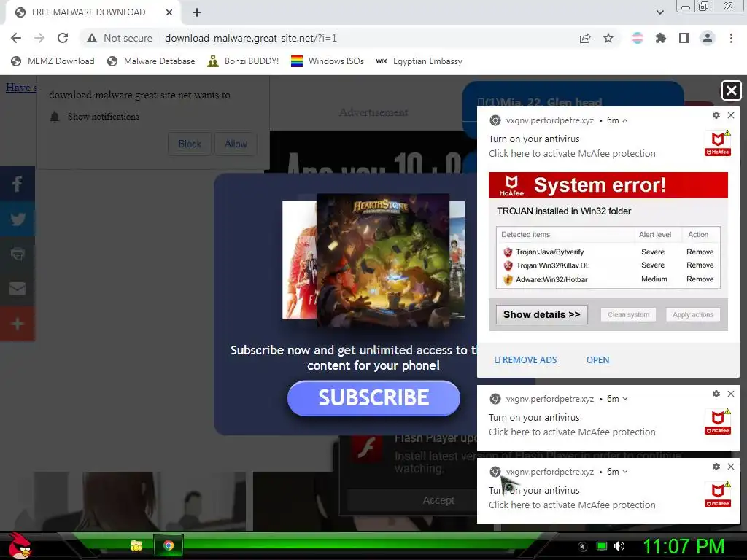Image resolution: width=747 pixels, height=560 pixels.
Task: Click the 11:07 PM taskbar clock
Action: [684, 546]
